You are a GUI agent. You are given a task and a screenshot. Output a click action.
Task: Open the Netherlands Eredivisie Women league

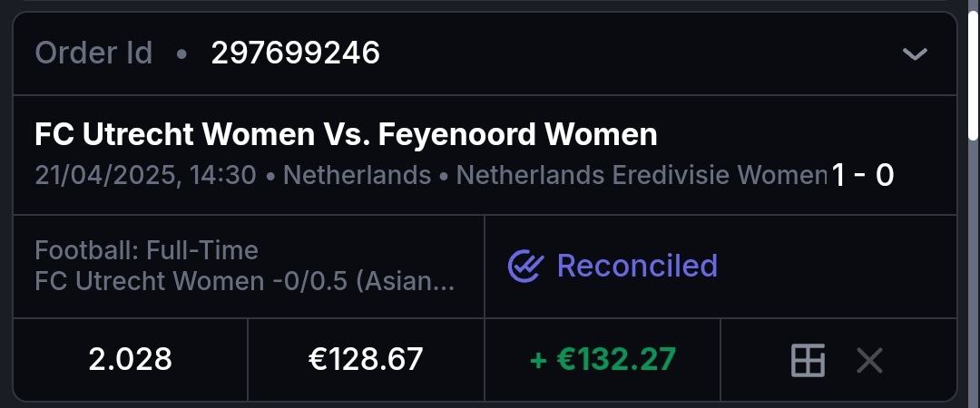(642, 175)
